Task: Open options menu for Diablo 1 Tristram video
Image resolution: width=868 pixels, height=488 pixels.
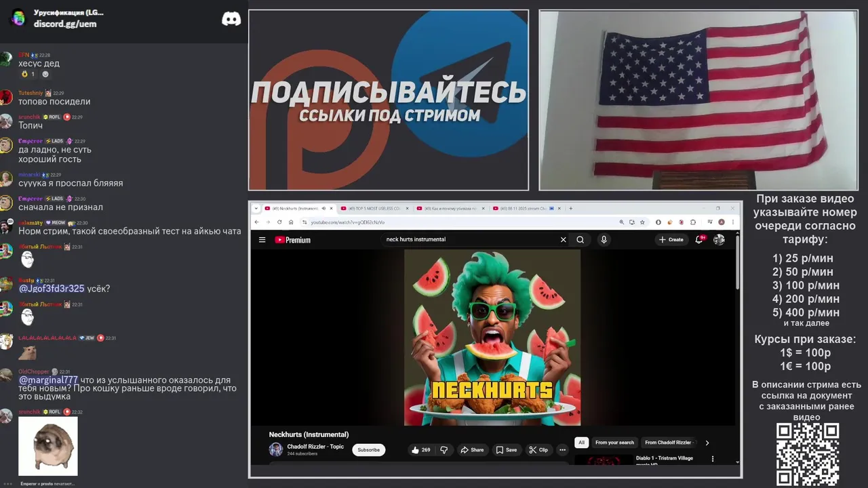Action: [713, 459]
